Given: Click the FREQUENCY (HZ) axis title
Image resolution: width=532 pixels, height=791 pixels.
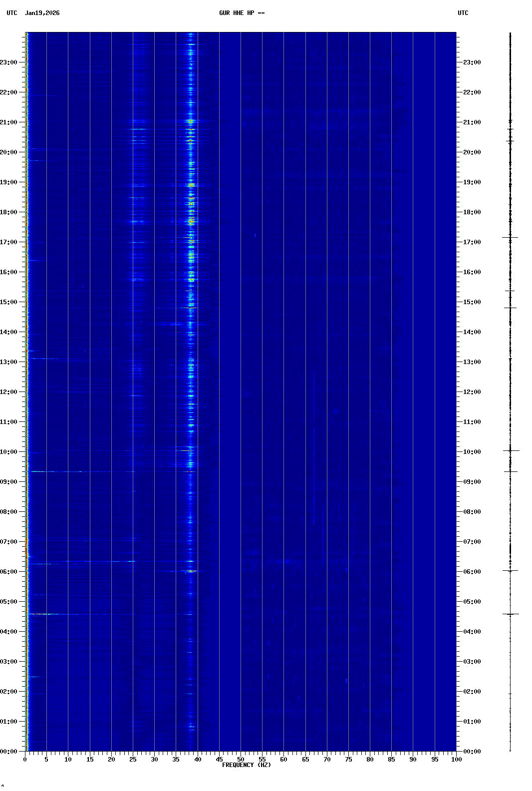Looking at the screenshot, I should tap(246, 765).
